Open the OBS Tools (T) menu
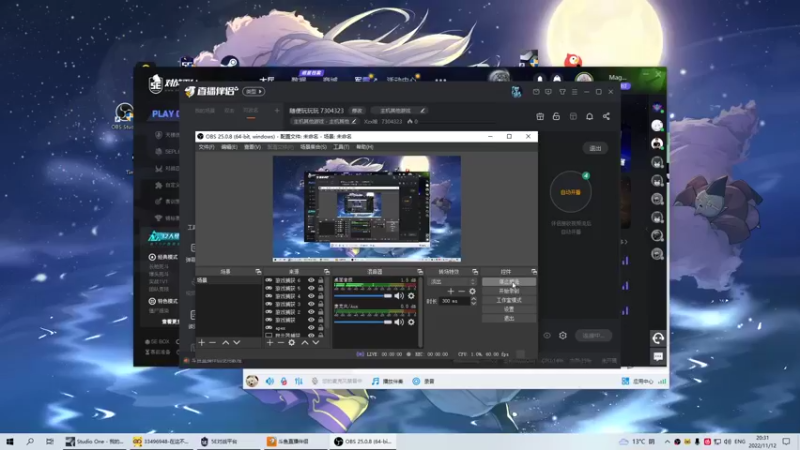 (341, 147)
